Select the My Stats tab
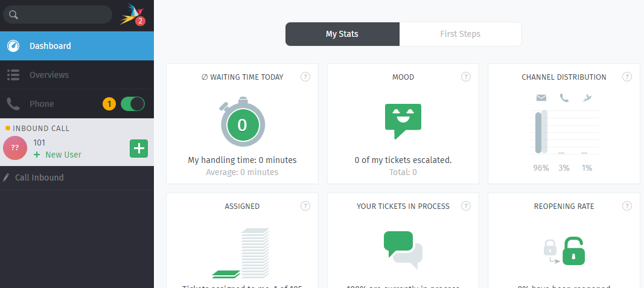The height and width of the screenshot is (288, 644). pos(342,34)
